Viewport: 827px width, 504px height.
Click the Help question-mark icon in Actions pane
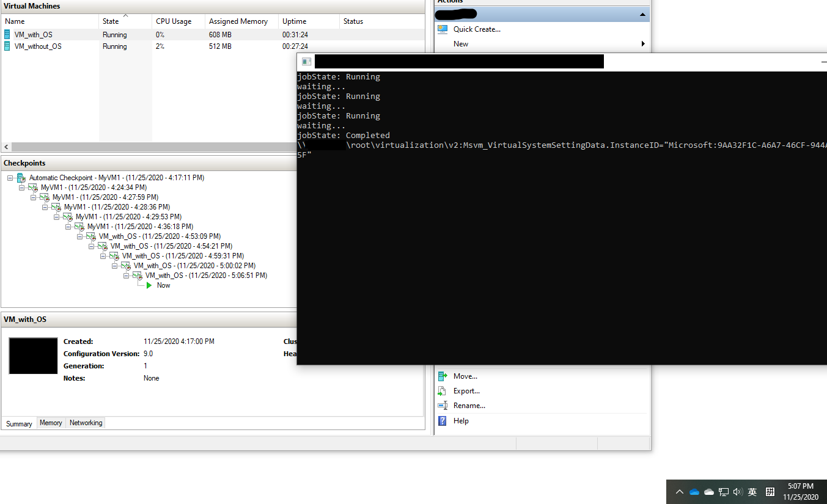point(442,420)
